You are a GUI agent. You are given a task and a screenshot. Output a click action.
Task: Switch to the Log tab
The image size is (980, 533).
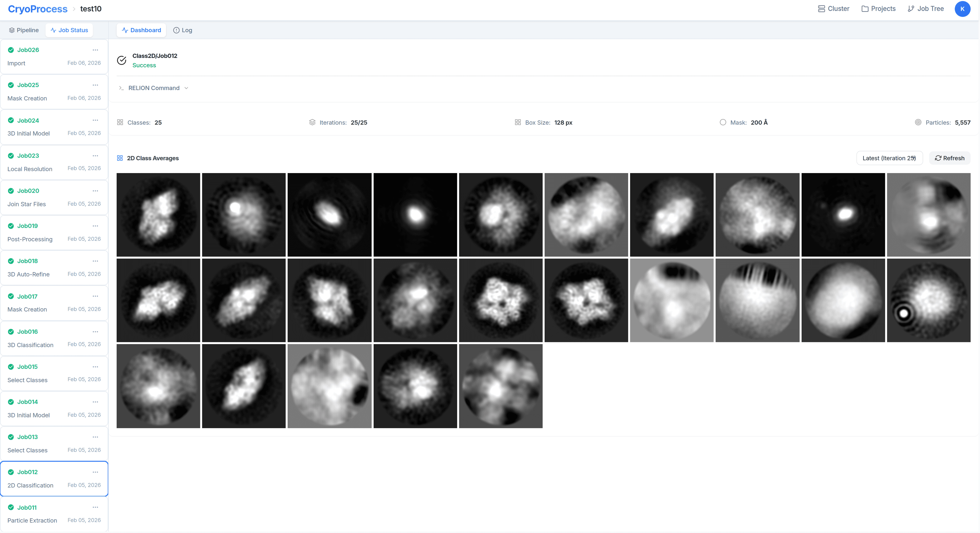click(x=183, y=30)
